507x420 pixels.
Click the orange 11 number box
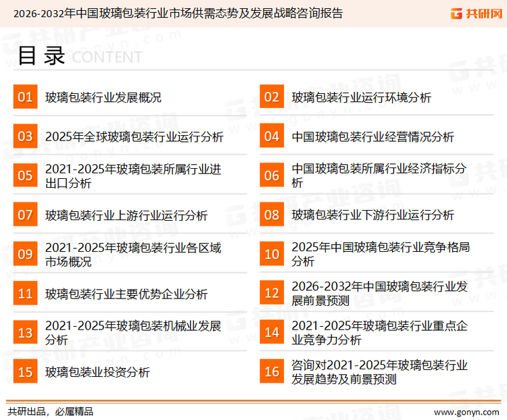click(x=25, y=293)
